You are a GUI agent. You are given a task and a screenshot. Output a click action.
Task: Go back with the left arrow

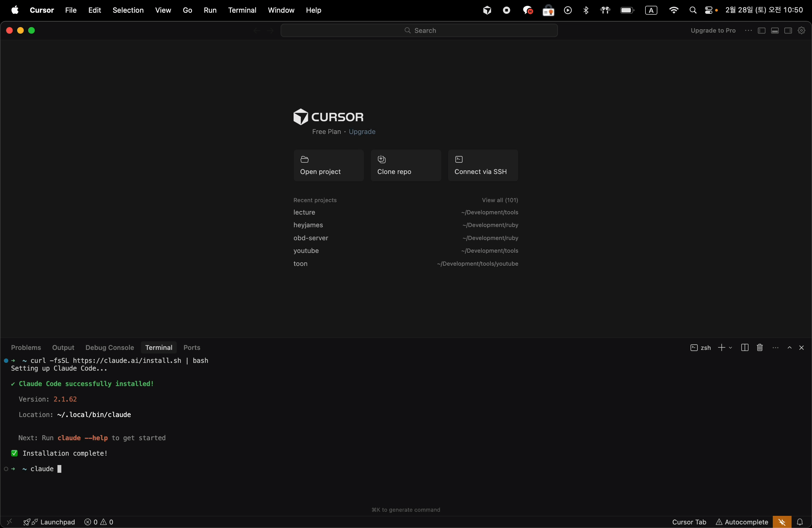coord(257,31)
